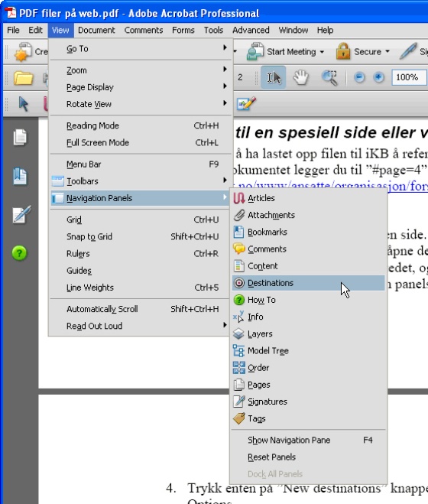This screenshot has width=428, height=504.
Task: Open the Pages panel in left sidebar
Action: pyautogui.click(x=20, y=137)
